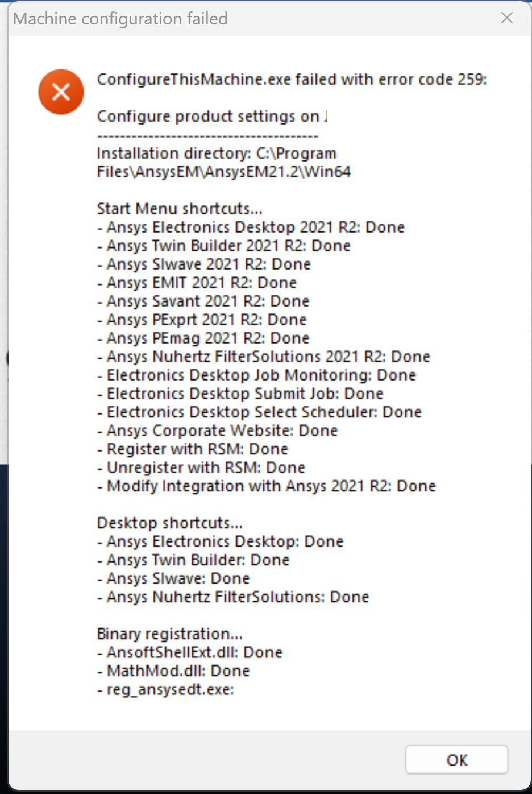The height and width of the screenshot is (794, 532).
Task: Click 'Unregister with RSM: Done' line
Action: (x=201, y=468)
